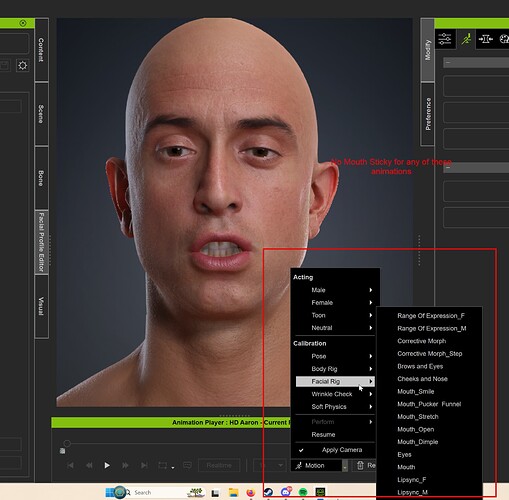Step to the previous frame
This screenshot has height=500, width=509.
tap(89, 465)
